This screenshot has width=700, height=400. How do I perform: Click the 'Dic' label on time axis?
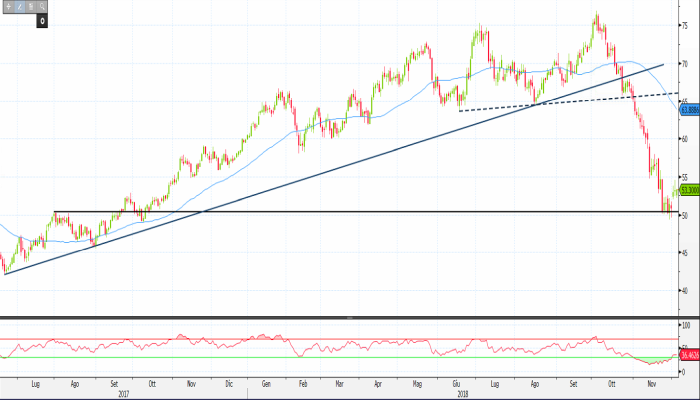click(229, 383)
